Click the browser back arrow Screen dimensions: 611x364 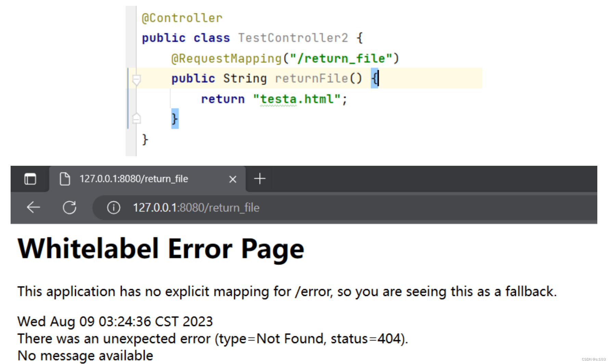[34, 207]
